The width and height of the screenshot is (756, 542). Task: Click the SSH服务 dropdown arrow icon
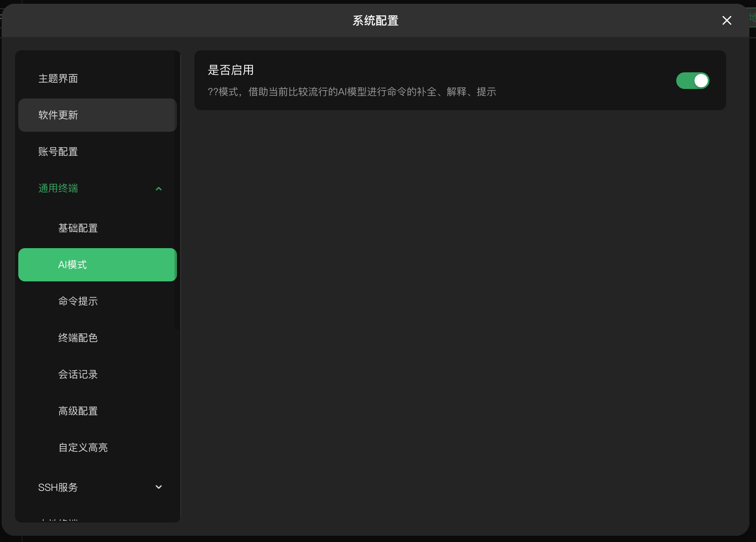[158, 487]
